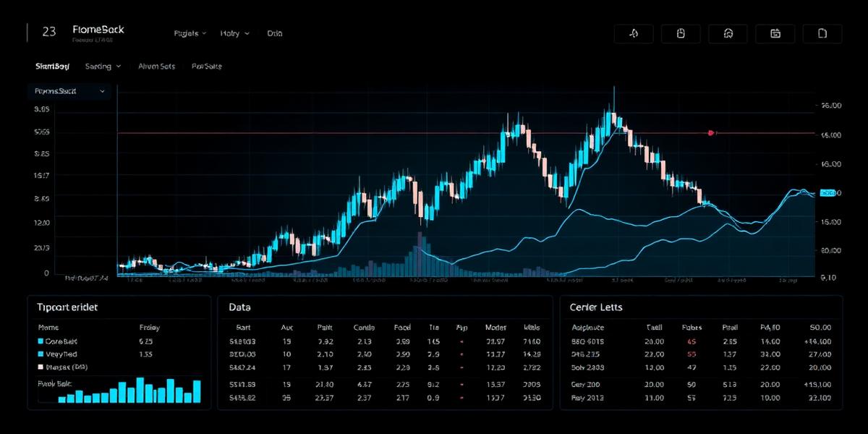
Task: Select the SiamBoy tab
Action: pyautogui.click(x=52, y=66)
